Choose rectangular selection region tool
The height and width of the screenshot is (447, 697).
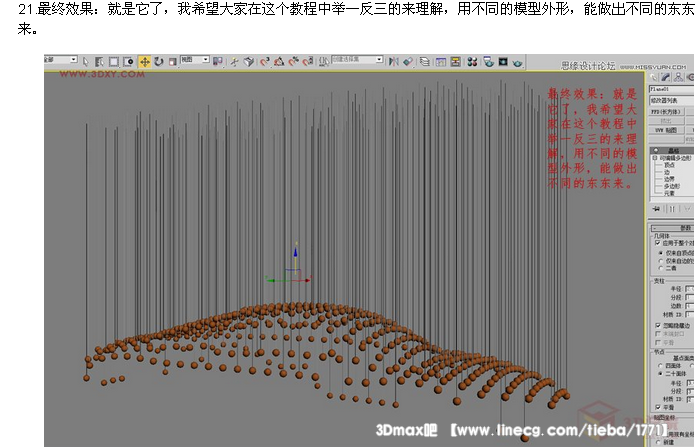[114, 61]
